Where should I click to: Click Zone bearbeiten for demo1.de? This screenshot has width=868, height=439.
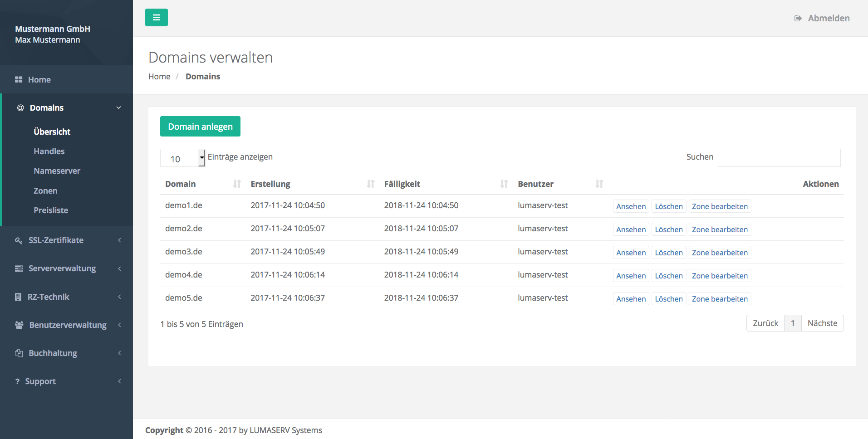[720, 206]
